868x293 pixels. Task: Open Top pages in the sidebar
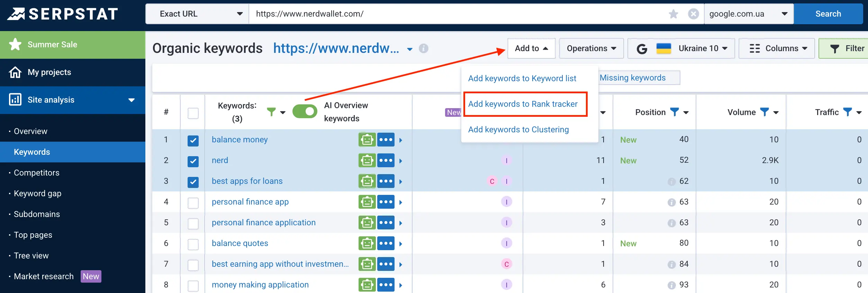tap(33, 235)
